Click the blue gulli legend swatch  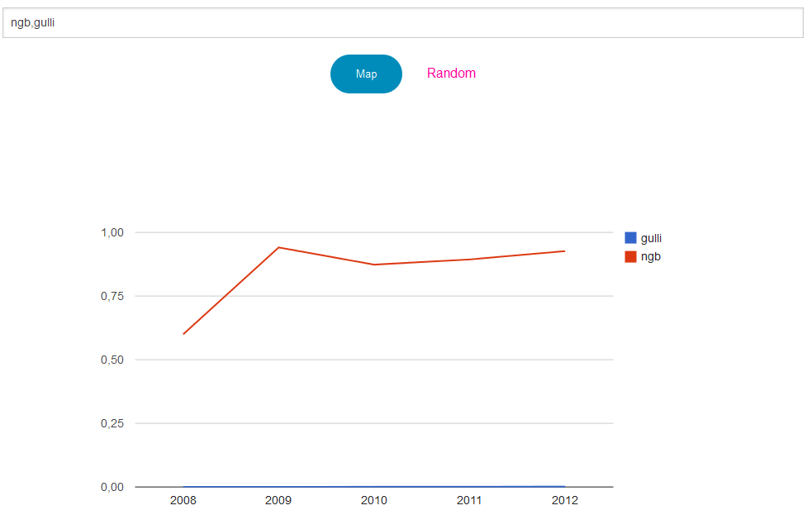630,238
